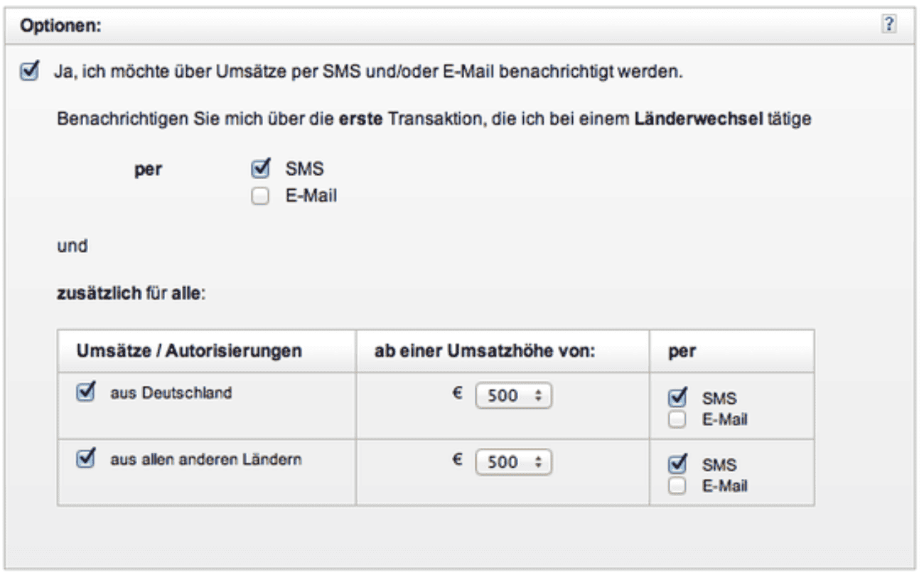This screenshot has height=580, width=924.
Task: Toggle the 'Ja, ich möchte über Umsätze' checkbox
Action: coord(29,72)
